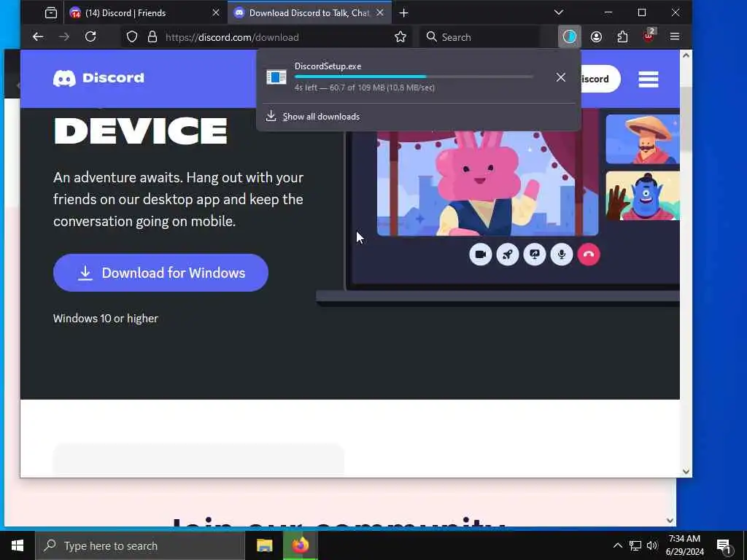Screen dimensions: 747x560
Task: Open the tracking protection shield icon
Action: tap(132, 36)
